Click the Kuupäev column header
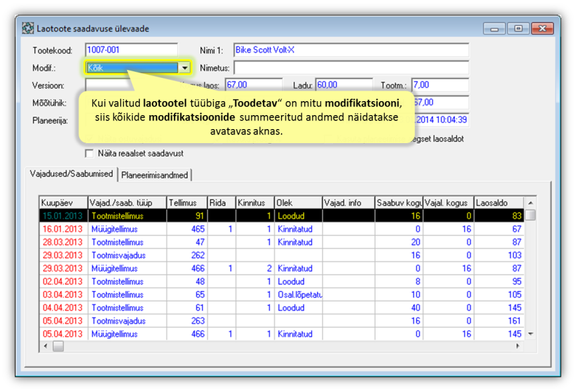Image resolution: width=576 pixels, height=392 pixels. coord(63,202)
